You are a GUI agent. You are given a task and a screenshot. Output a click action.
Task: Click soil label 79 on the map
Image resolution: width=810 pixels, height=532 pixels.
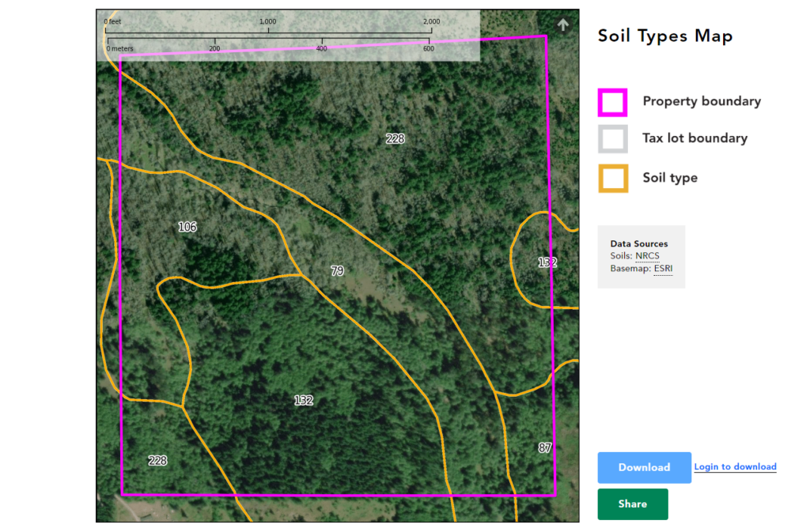coord(337,271)
